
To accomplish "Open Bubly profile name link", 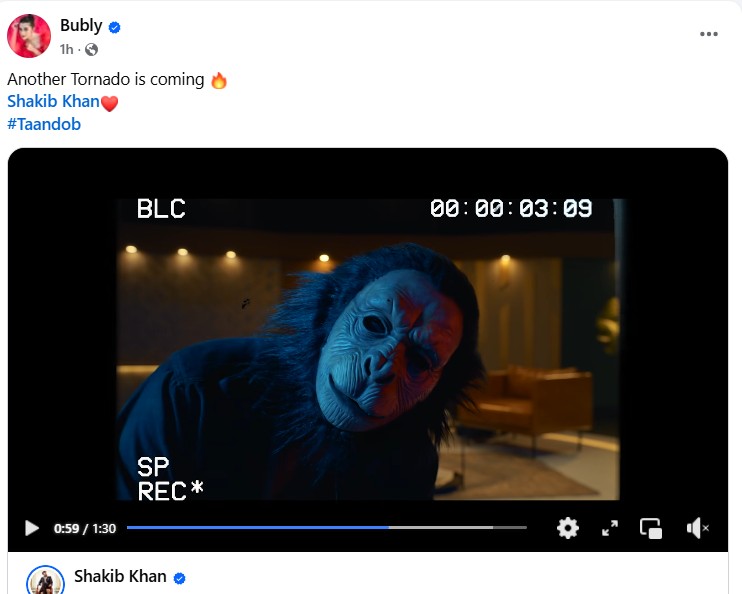I will pos(81,26).
